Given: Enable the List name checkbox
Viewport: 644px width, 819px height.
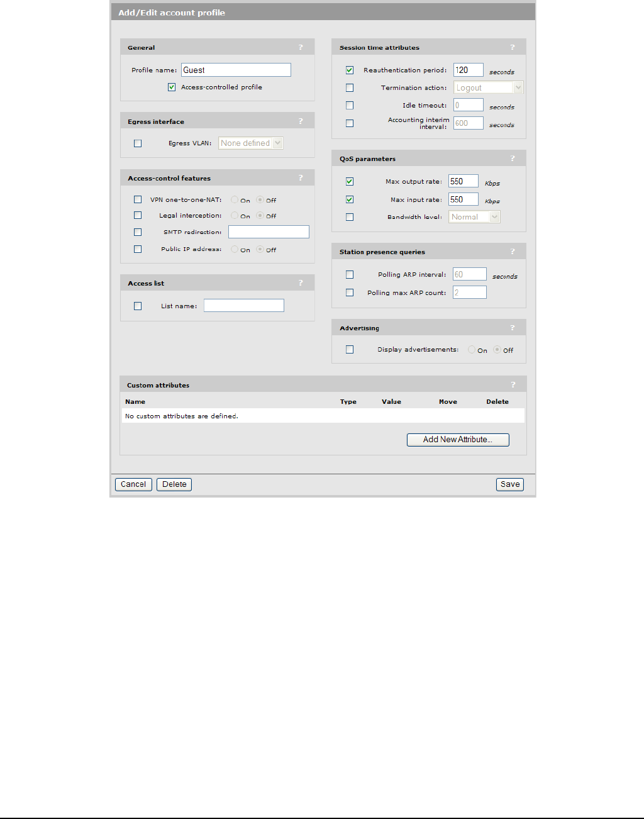Looking at the screenshot, I should (x=138, y=306).
